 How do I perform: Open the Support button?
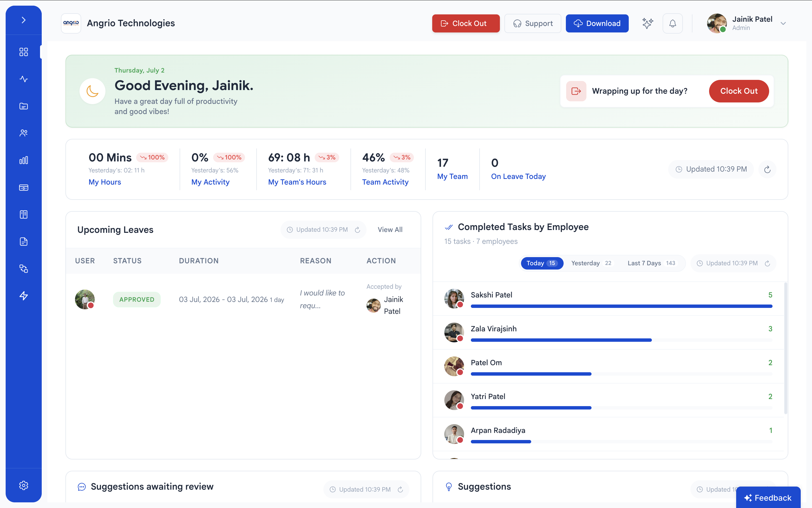[533, 23]
